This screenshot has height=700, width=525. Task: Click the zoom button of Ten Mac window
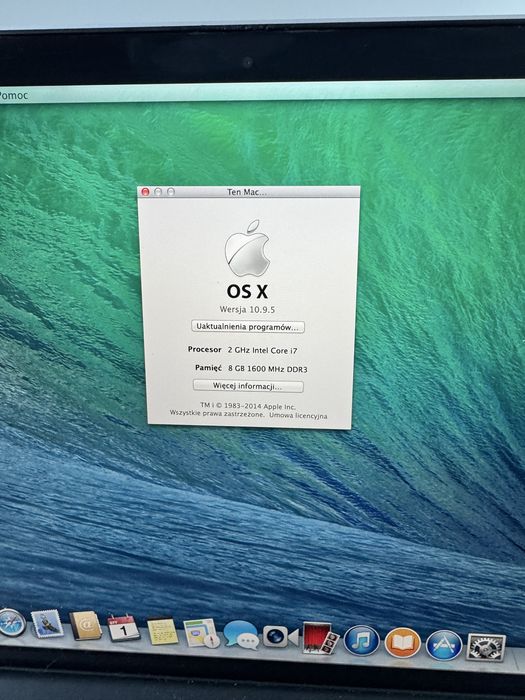171,192
